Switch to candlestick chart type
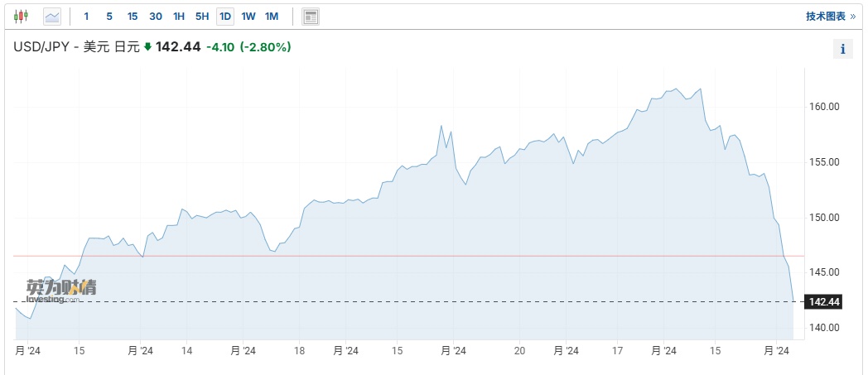Image resolution: width=868 pixels, height=375 pixels. tap(21, 16)
